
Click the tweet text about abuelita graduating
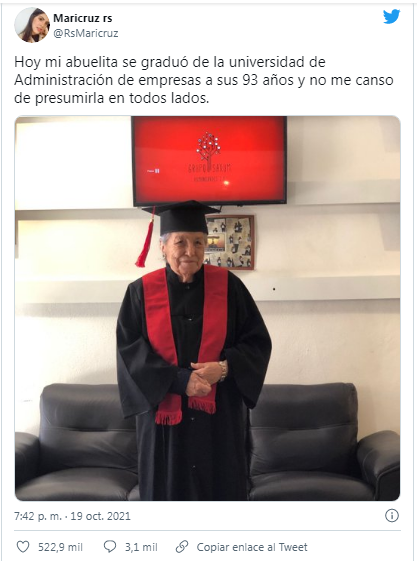point(203,80)
